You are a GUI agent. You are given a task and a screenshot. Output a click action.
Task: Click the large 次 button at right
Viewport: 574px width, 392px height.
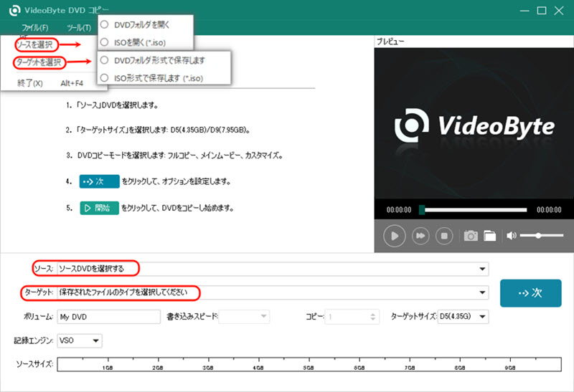530,293
